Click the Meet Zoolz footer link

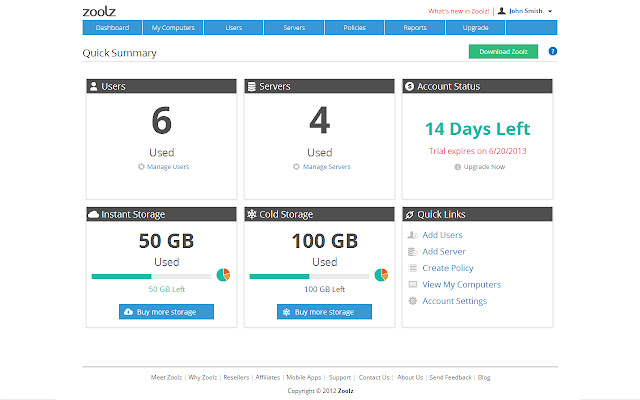tap(166, 378)
